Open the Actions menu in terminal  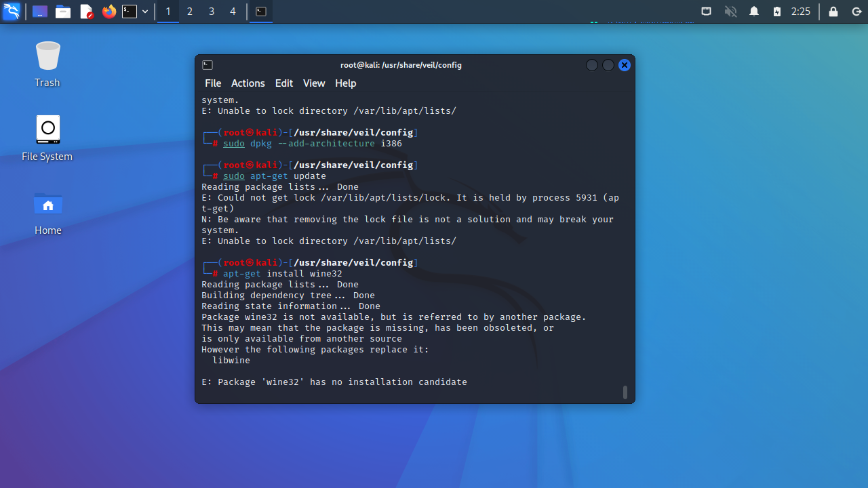[248, 83]
